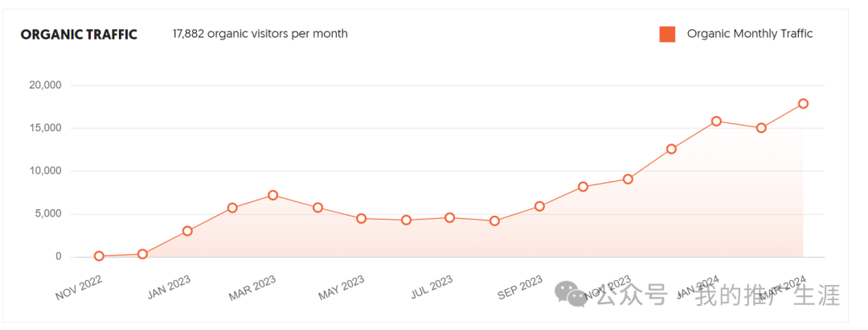The height and width of the screenshot is (330, 868).
Task: Click the JAN 2023 x-axis label
Action: 168,288
